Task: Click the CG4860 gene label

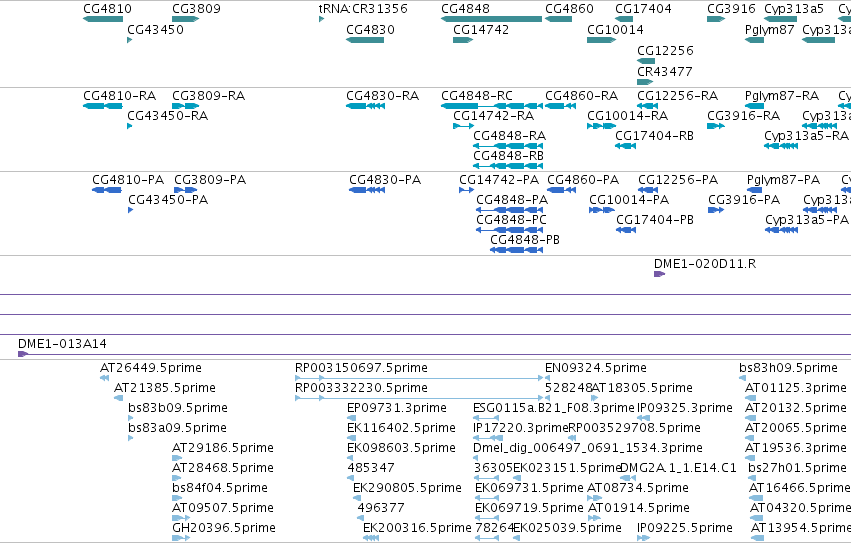Action: [x=569, y=9]
